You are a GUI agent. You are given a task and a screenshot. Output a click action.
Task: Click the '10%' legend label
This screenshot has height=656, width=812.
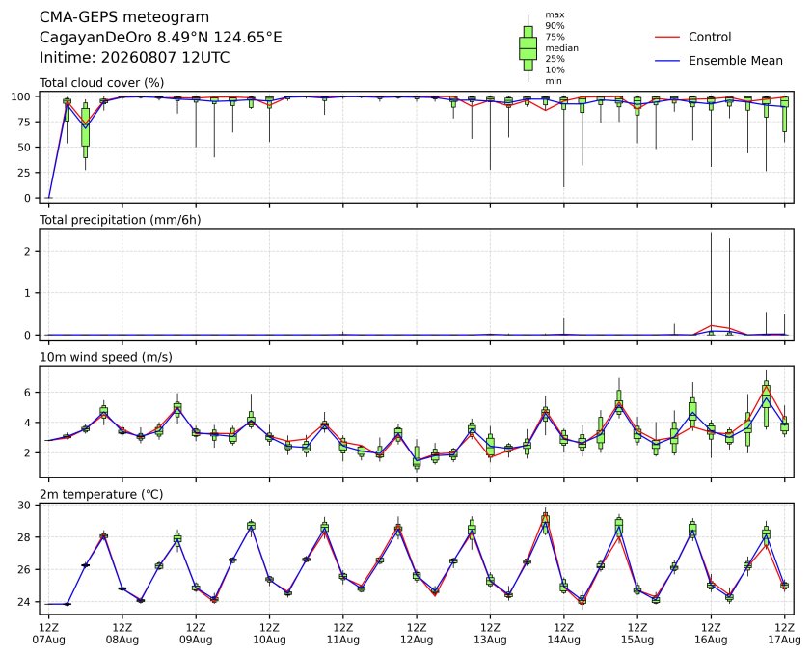555,69
